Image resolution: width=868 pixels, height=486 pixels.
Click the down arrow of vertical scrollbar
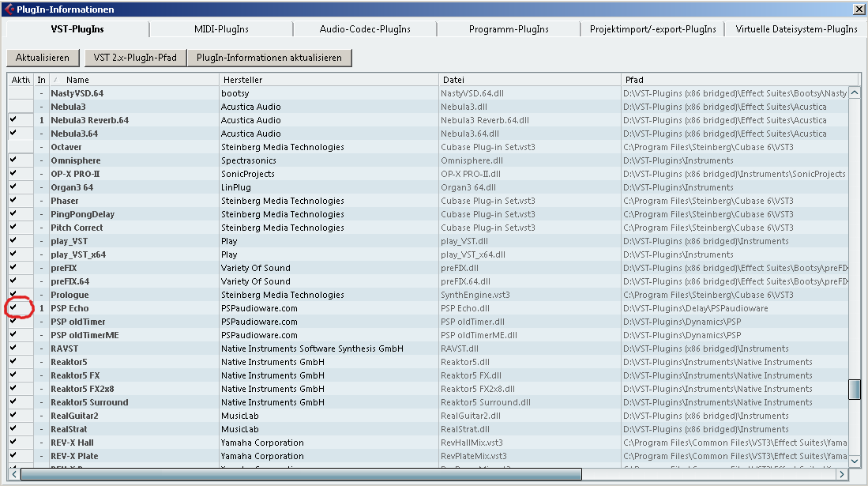click(854, 461)
